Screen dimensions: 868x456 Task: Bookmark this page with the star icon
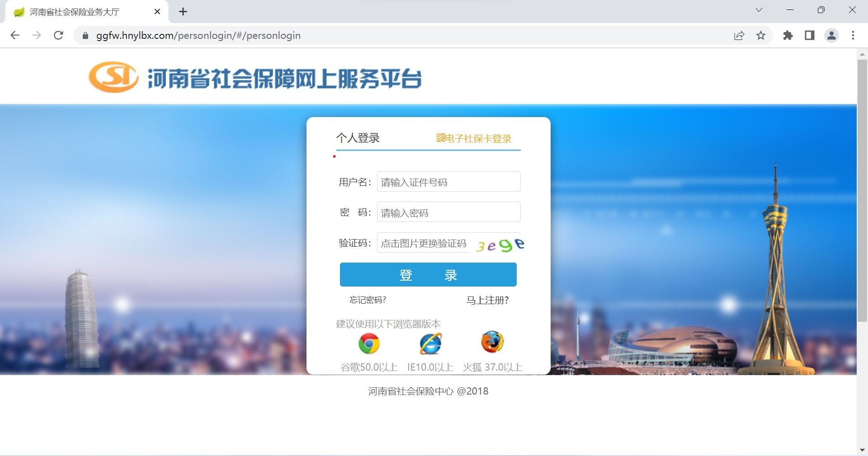point(761,35)
